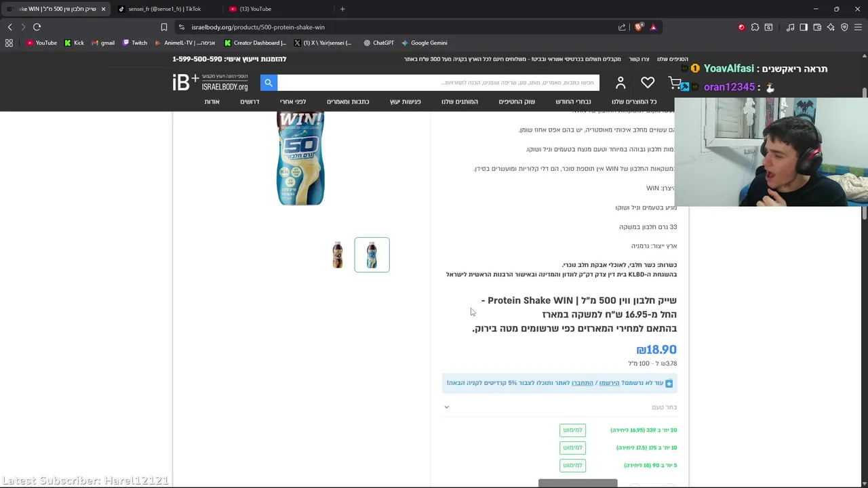Click the address bar URL
868x488 pixels.
[x=258, y=27]
